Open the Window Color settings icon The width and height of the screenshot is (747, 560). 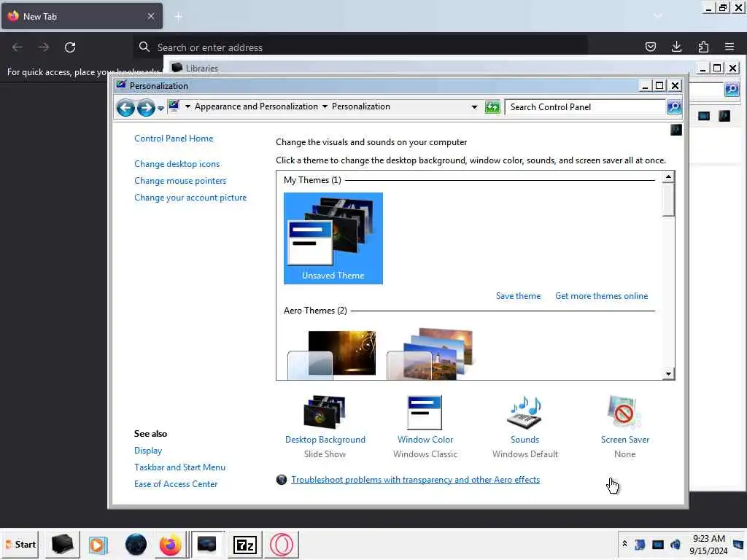pyautogui.click(x=425, y=413)
